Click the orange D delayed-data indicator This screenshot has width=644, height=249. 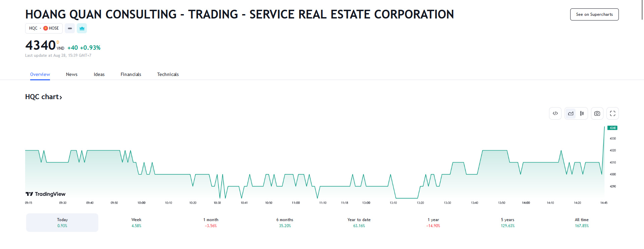[58, 42]
